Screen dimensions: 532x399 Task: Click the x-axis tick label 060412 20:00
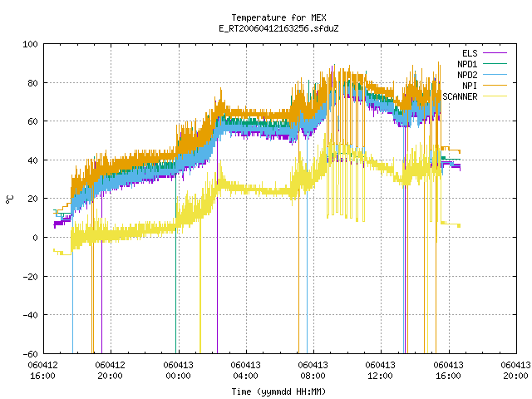[111, 371]
